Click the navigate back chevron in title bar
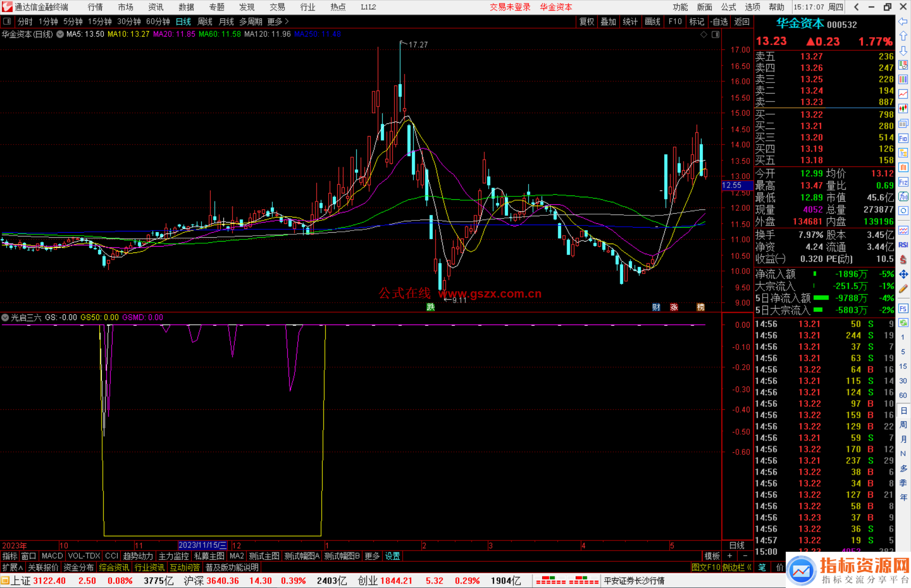This screenshot has width=911, height=588. (856, 7)
